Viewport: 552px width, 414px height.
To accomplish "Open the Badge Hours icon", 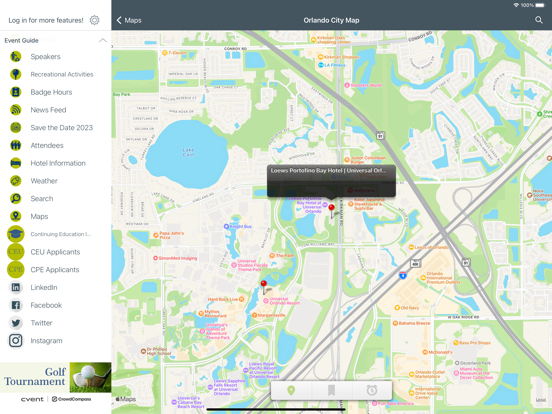I will (x=15, y=92).
